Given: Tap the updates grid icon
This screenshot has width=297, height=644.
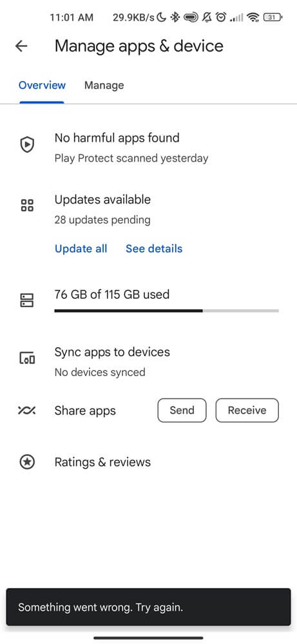Looking at the screenshot, I should click(x=27, y=205).
